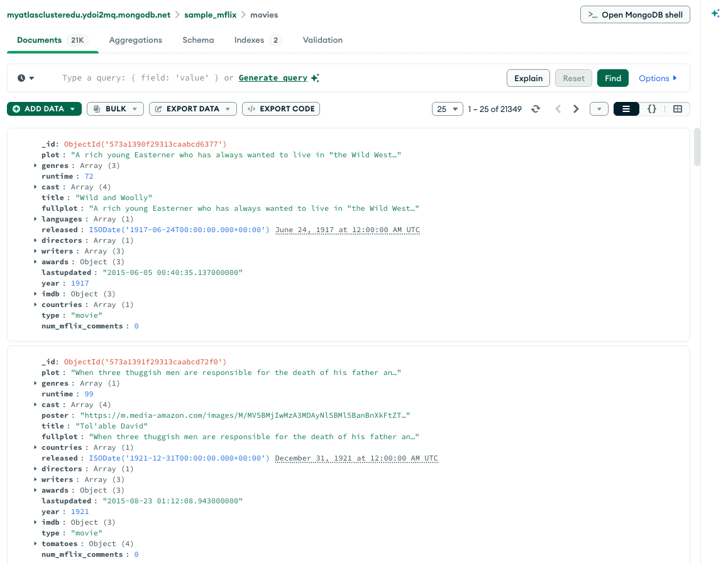728x565 pixels.
Task: Click released ISODate 1917-06-24 value
Action: [179, 230]
